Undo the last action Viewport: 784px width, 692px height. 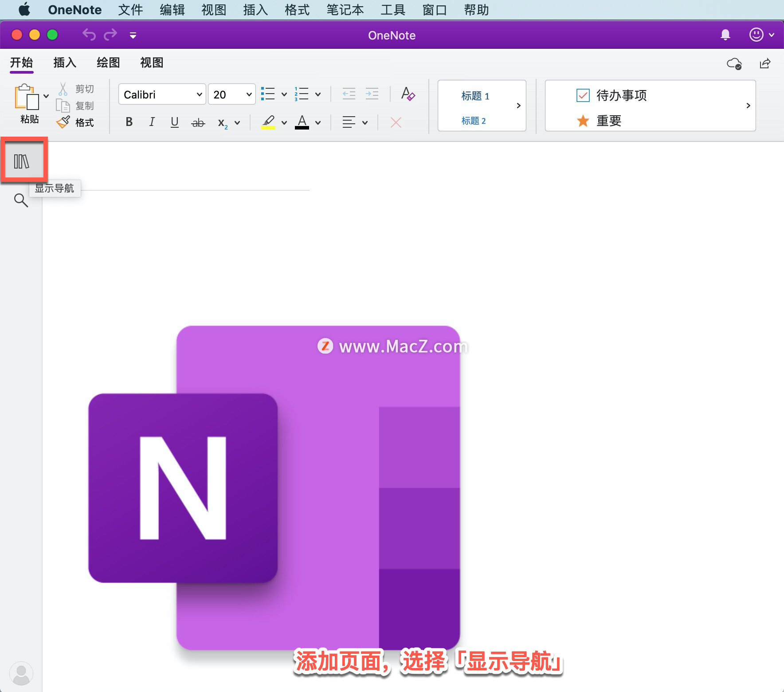(x=89, y=35)
